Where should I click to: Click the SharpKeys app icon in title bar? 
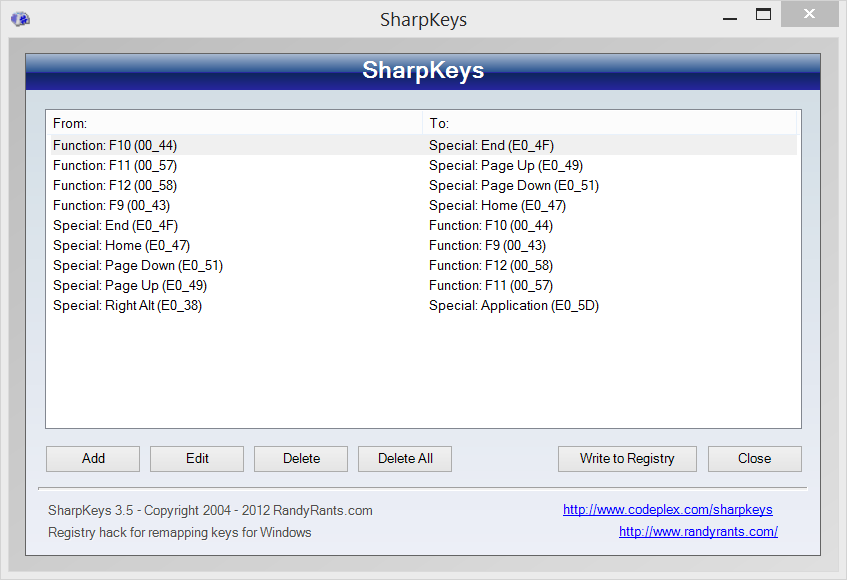point(20,19)
